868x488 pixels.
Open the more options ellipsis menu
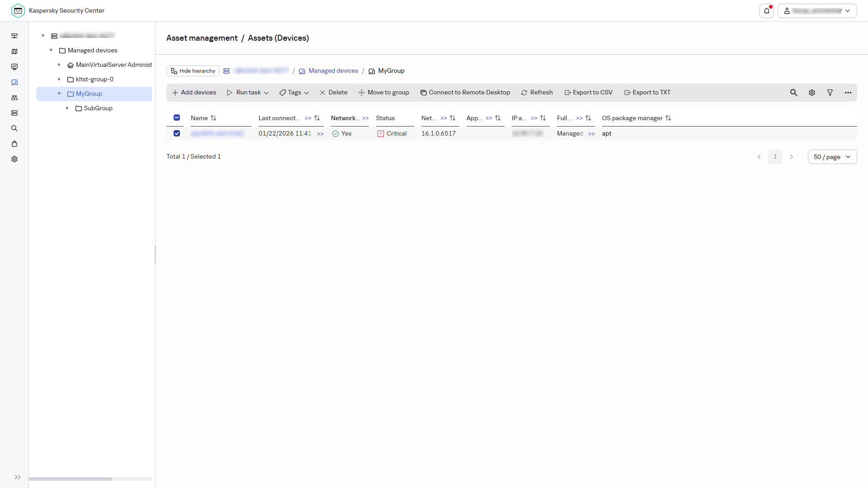point(848,93)
